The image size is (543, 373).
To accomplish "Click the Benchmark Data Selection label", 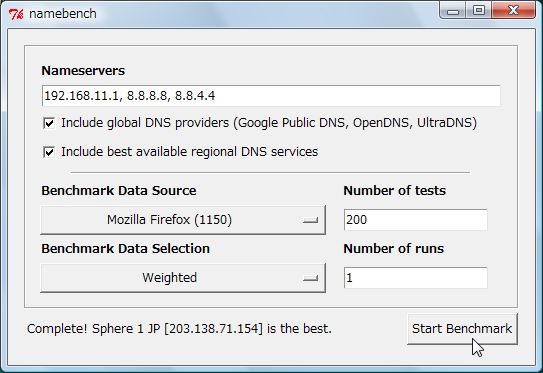I will click(x=125, y=249).
